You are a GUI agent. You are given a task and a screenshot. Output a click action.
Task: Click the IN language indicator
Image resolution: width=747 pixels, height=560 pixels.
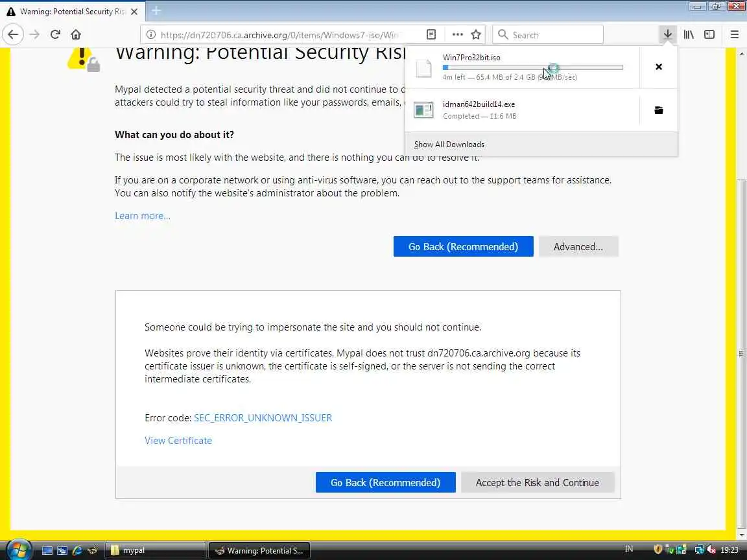[x=629, y=549]
